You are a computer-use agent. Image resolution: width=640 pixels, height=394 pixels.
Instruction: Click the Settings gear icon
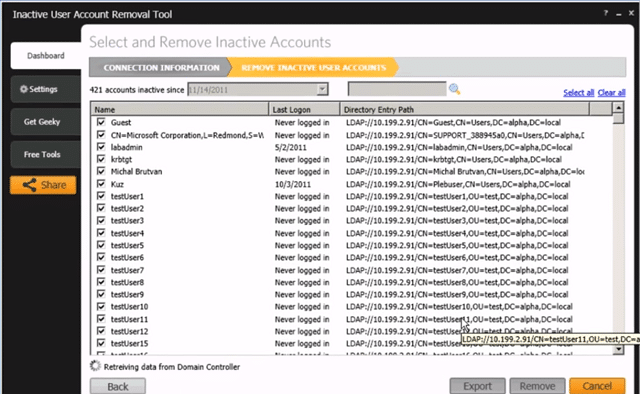click(x=24, y=89)
